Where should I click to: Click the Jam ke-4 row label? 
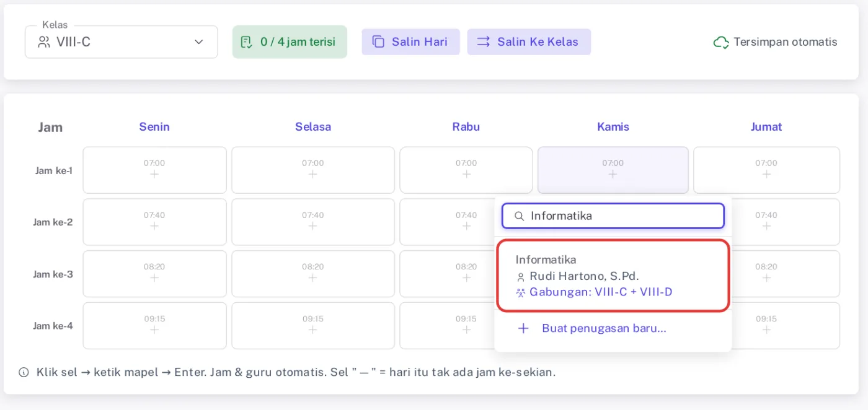pos(53,326)
